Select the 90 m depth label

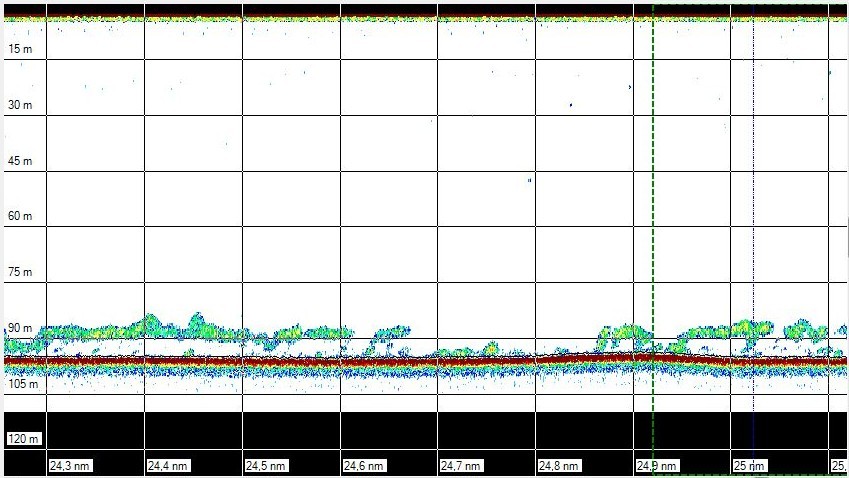[20, 329]
